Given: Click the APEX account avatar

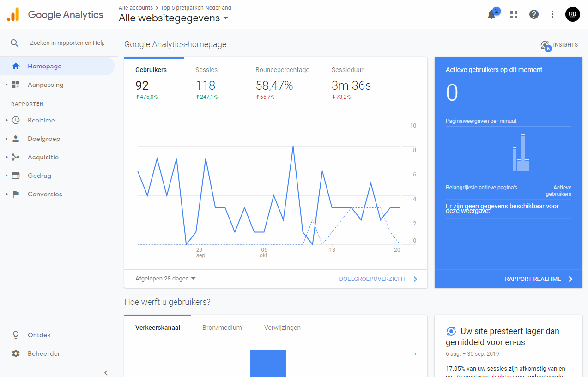Looking at the screenshot, I should (573, 14).
